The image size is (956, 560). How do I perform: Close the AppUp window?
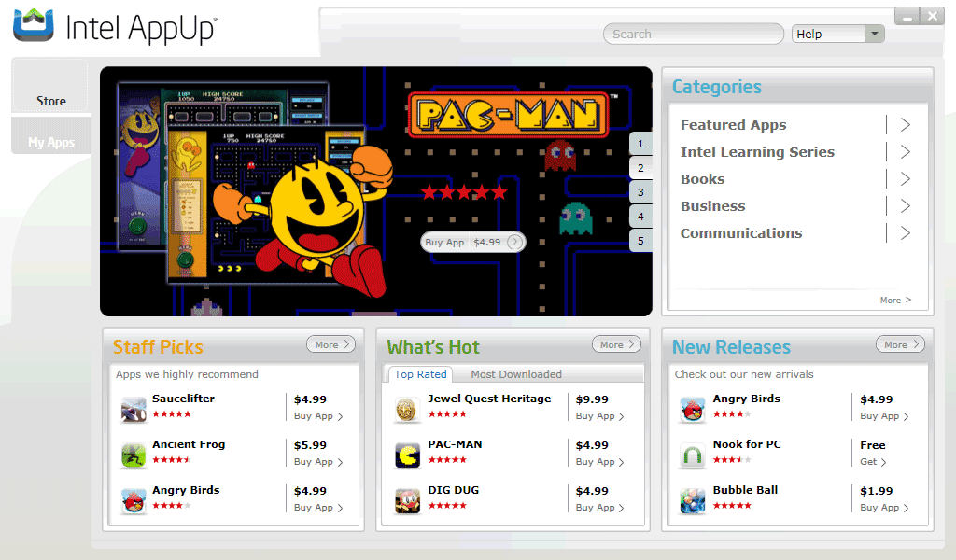pos(933,17)
